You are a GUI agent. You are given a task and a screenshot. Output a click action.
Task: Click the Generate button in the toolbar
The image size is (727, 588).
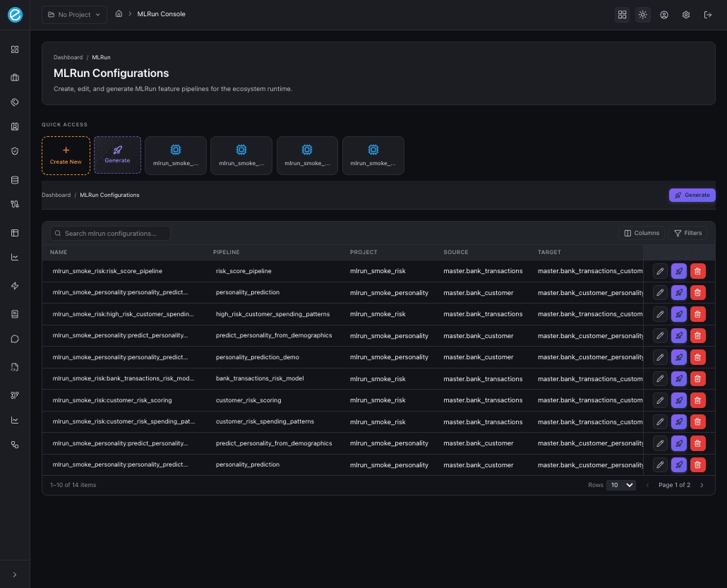[692, 195]
